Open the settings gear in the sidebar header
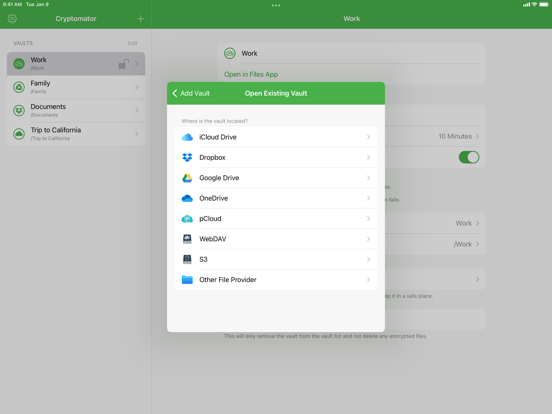 coord(12,19)
